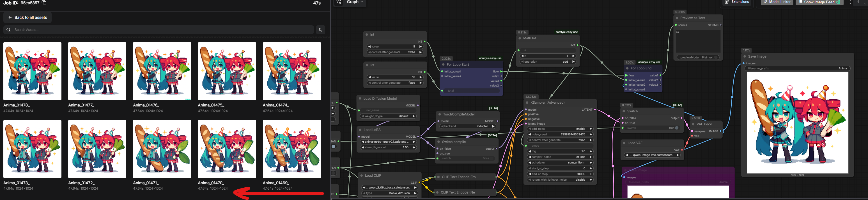Open the qwen_3_06b_base.safetensors CLIP selector
This screenshot has height=200, width=868.
pos(389,188)
